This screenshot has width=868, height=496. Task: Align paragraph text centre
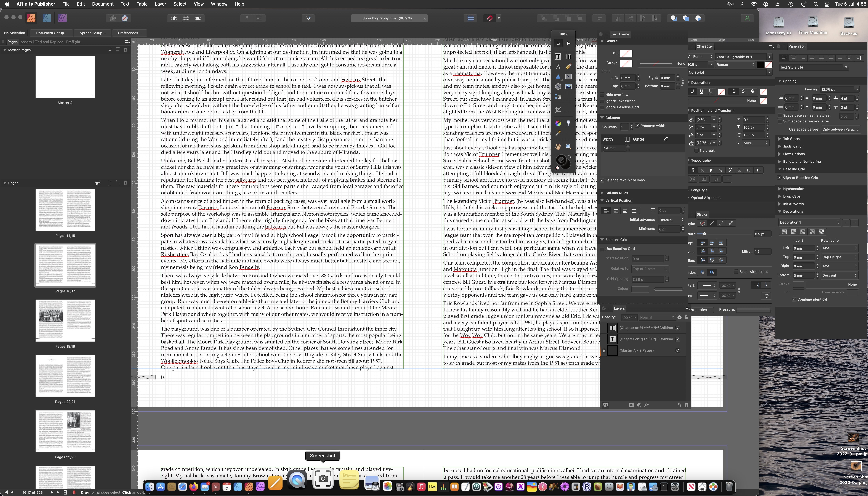[793, 58]
